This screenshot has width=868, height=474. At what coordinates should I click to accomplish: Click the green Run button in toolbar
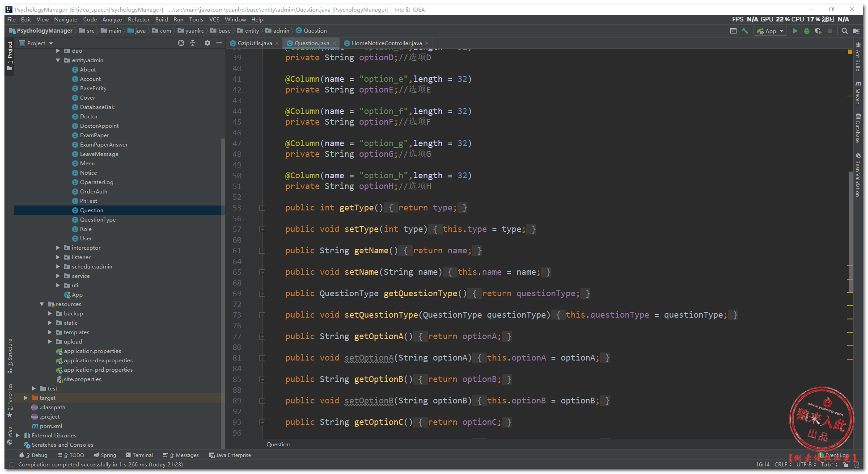[x=795, y=31]
